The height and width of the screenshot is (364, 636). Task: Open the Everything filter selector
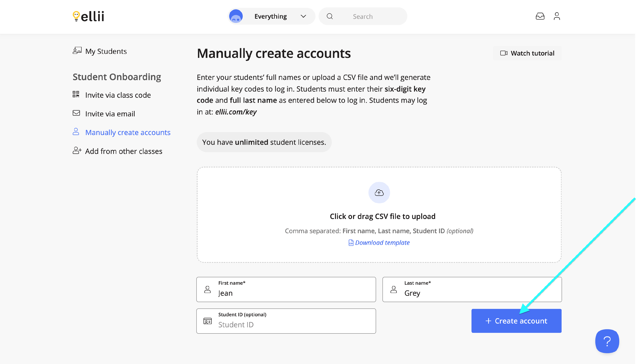[271, 17]
